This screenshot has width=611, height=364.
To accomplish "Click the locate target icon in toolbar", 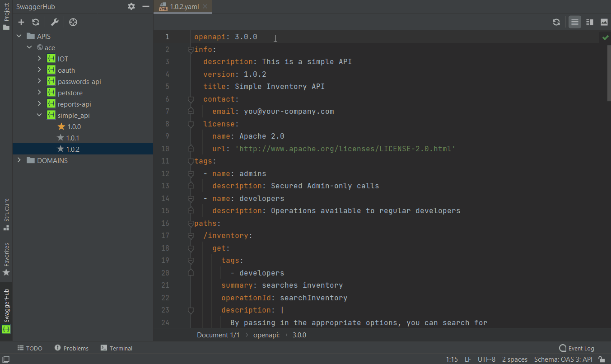I will coord(73,22).
